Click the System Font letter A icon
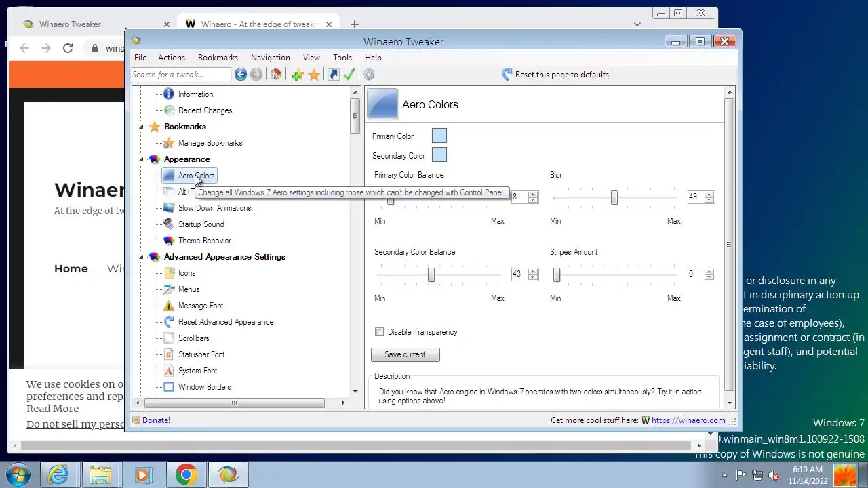Image resolution: width=868 pixels, height=488 pixels. click(x=169, y=371)
